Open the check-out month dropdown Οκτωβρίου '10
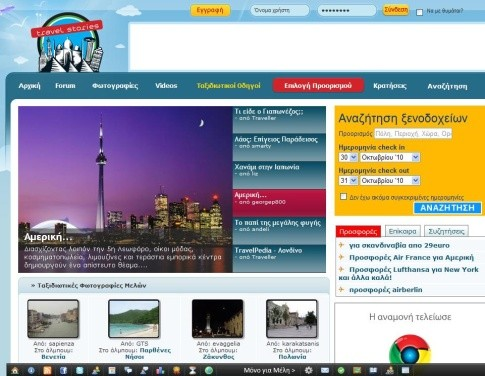 [390, 181]
